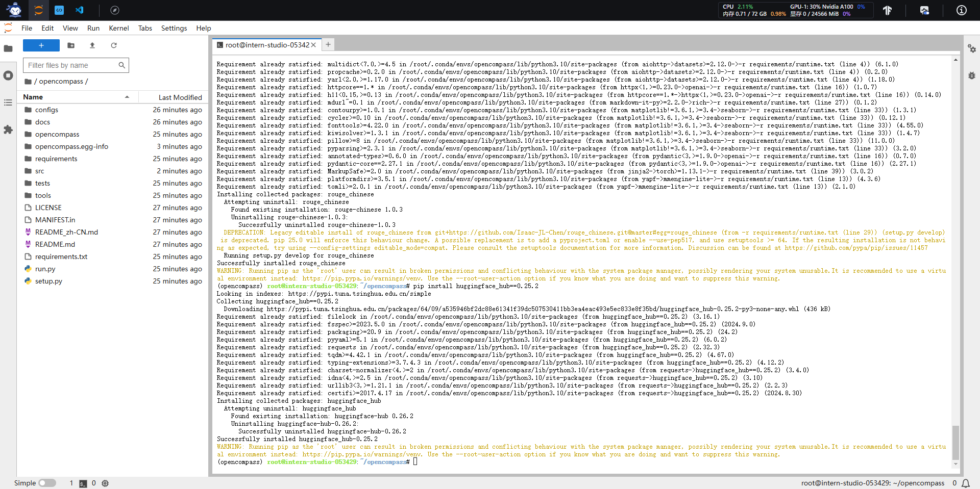Add a new launcher tab with plus
Screen dimensions: 980x489
(328, 44)
